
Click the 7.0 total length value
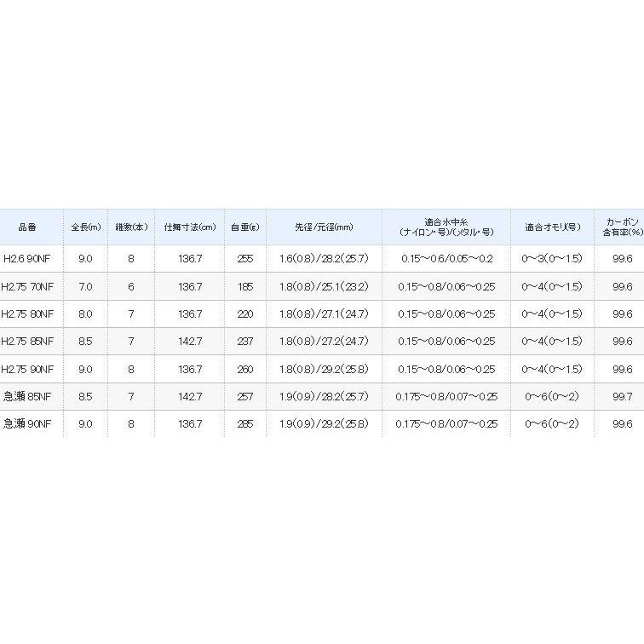tap(85, 287)
